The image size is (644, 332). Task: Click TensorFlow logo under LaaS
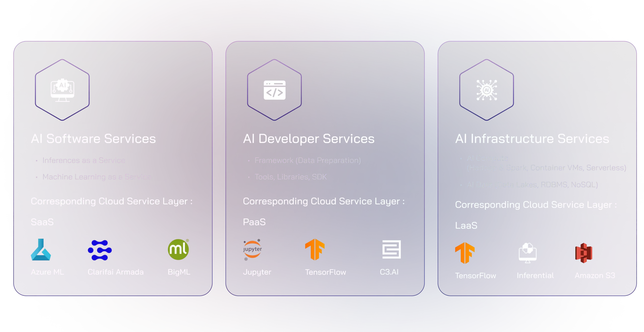click(465, 253)
